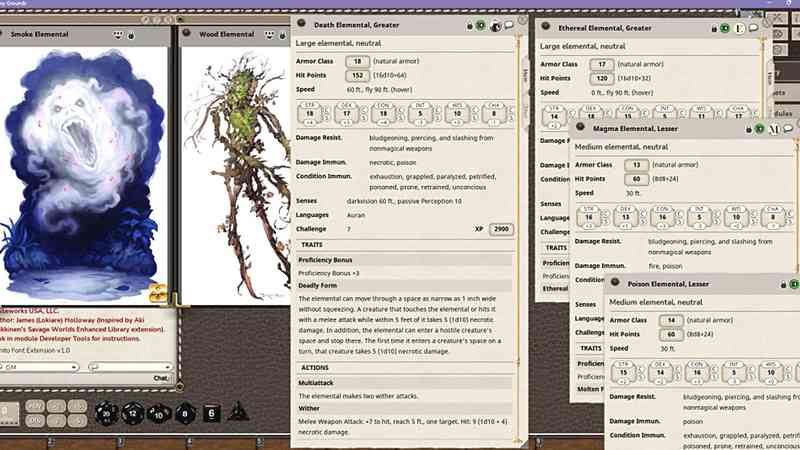Roll the d8 die

[185, 413]
